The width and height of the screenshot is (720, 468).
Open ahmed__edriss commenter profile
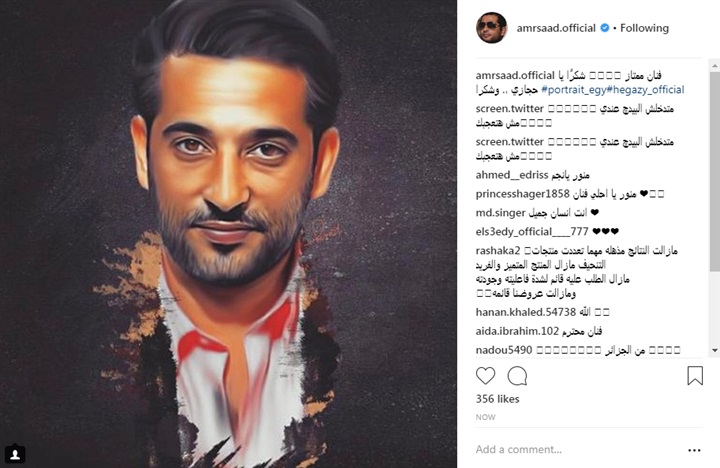click(x=512, y=175)
